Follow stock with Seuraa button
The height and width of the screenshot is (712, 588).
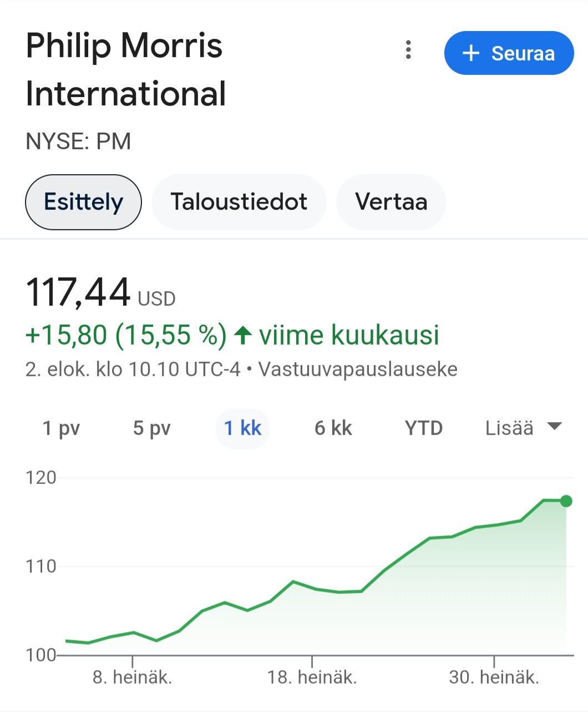coord(509,53)
